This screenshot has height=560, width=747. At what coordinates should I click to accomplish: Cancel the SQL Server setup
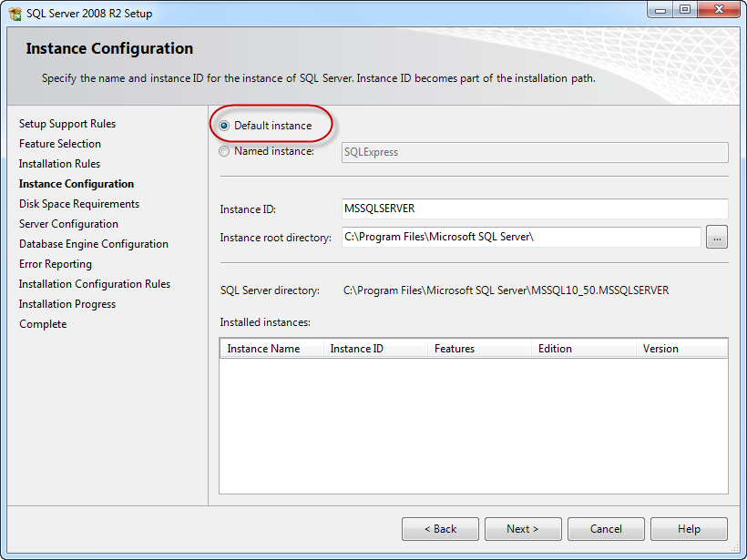606,529
